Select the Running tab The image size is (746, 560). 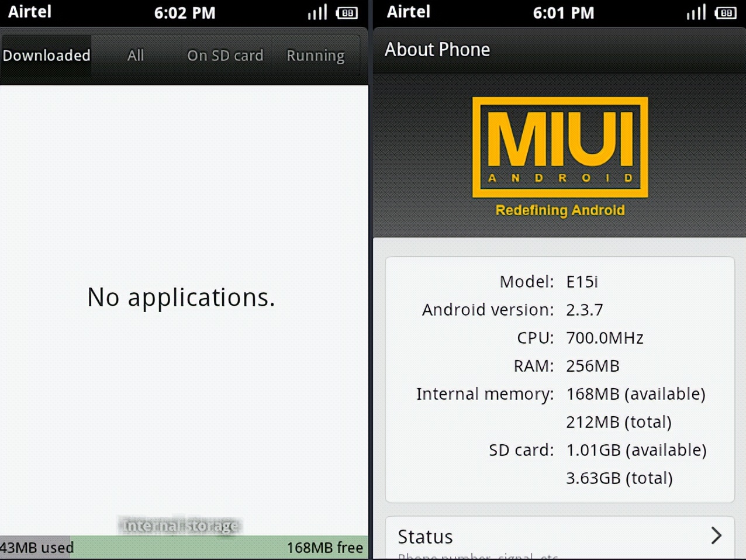(316, 56)
